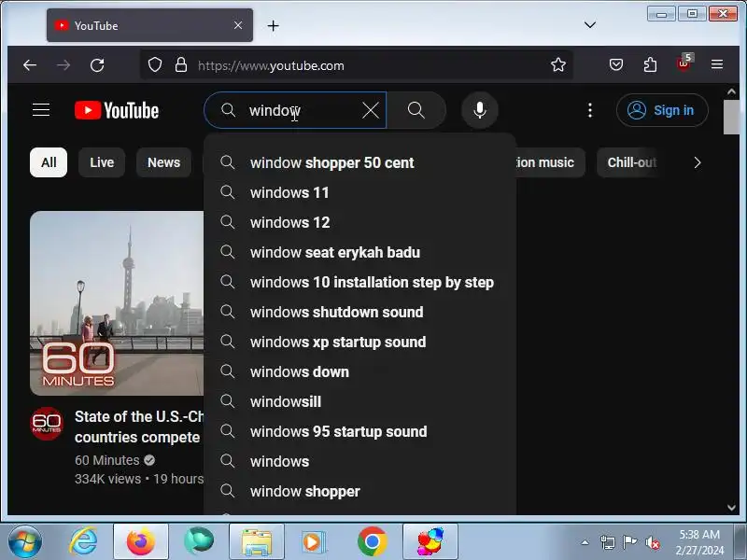The image size is (747, 560).
Task: Open 'State of the U.S.-Ch' video title
Action: point(139,427)
